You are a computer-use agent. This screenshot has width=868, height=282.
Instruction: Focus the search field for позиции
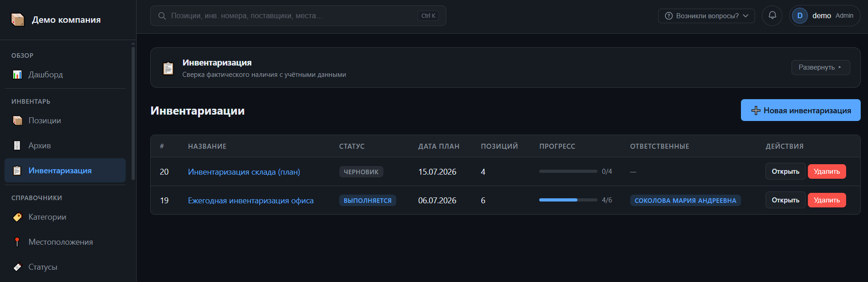(298, 16)
